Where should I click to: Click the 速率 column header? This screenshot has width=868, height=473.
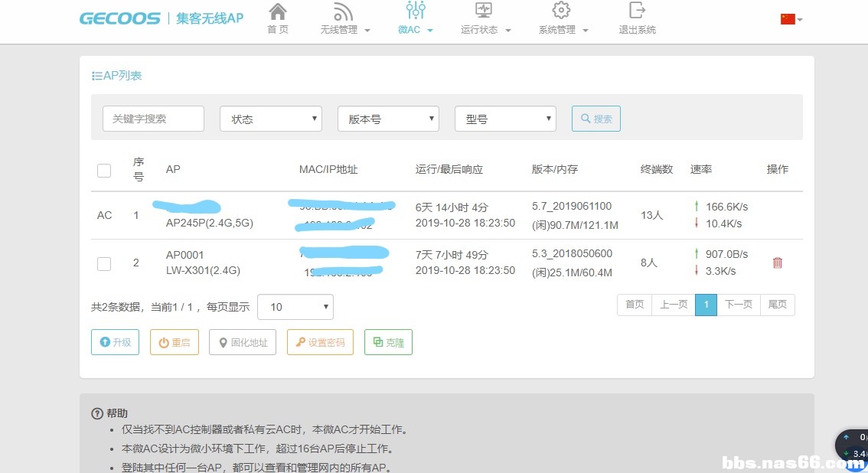[701, 169]
